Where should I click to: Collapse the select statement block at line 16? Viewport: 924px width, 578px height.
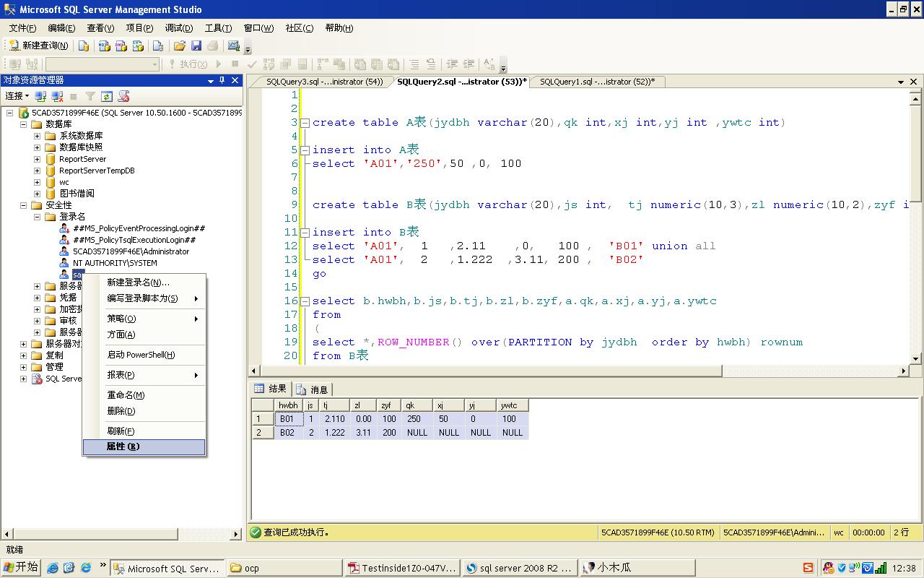(305, 301)
